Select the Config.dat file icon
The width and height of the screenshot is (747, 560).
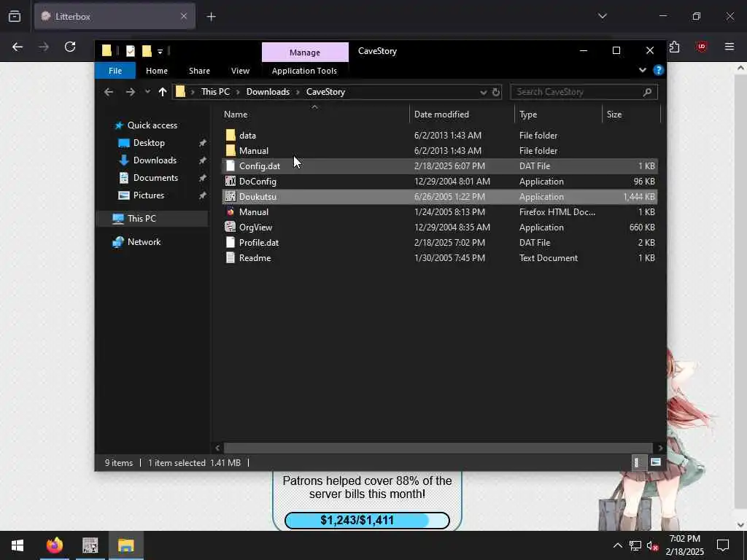tap(231, 166)
